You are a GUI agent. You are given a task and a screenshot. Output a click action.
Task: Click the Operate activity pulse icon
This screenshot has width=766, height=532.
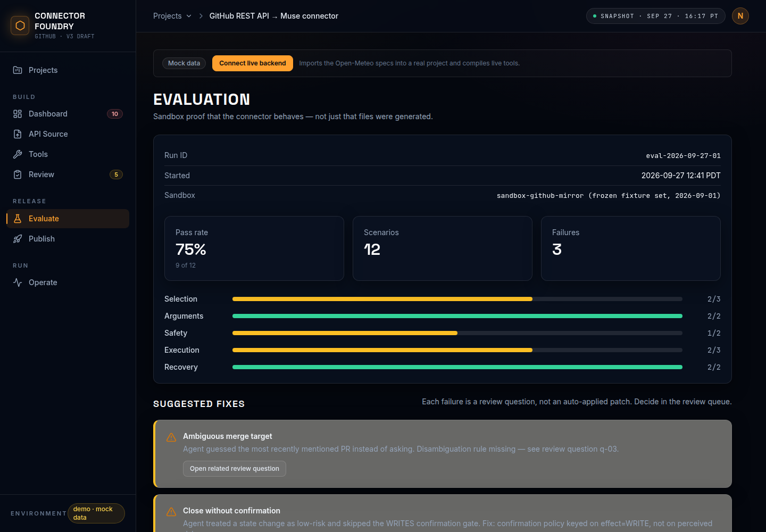click(18, 282)
